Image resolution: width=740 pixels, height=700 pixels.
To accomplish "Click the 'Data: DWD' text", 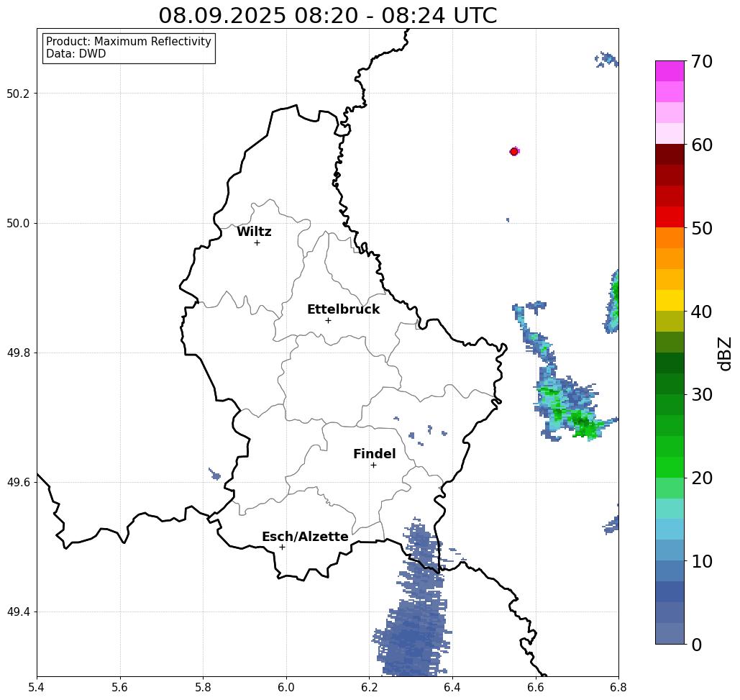I will (76, 54).
